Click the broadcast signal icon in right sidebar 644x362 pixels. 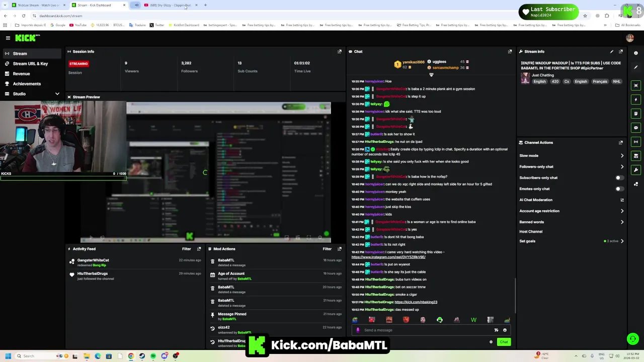pyautogui.click(x=636, y=142)
